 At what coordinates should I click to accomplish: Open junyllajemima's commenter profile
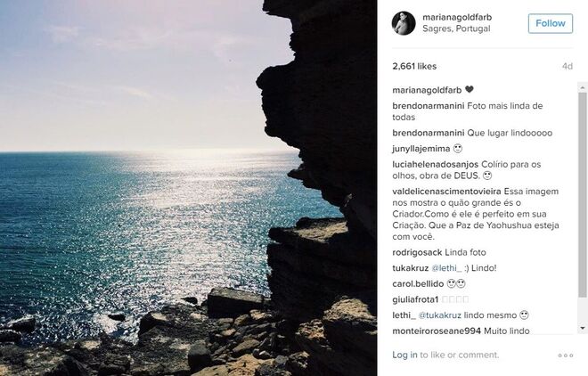pyautogui.click(x=421, y=148)
